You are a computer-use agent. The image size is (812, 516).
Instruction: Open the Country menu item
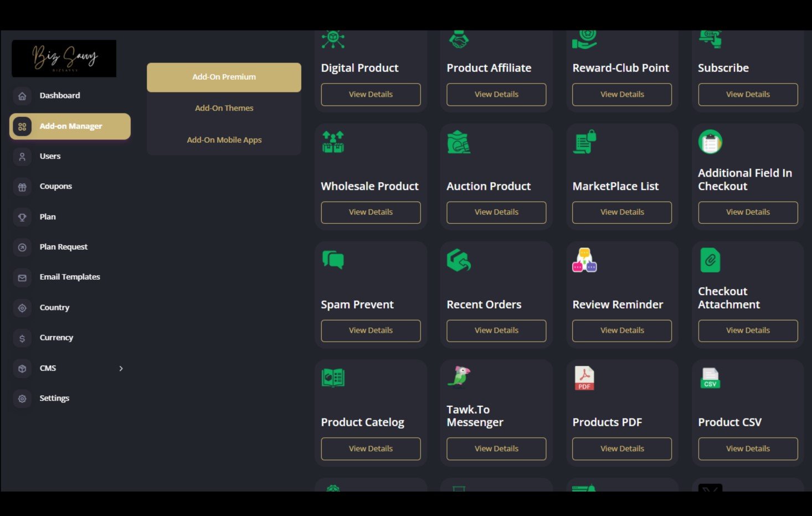[54, 308]
